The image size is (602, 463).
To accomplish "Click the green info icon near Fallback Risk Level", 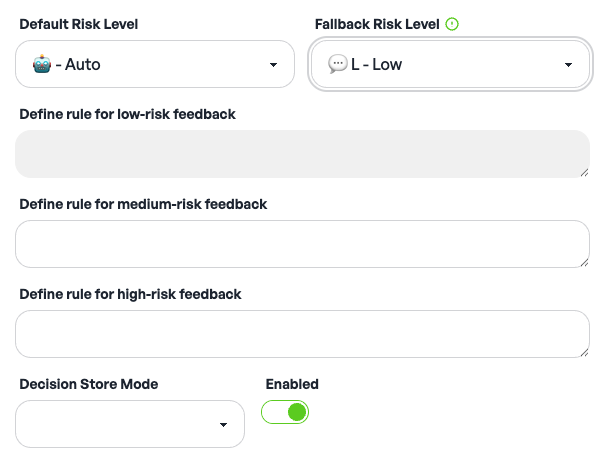I will [452, 24].
